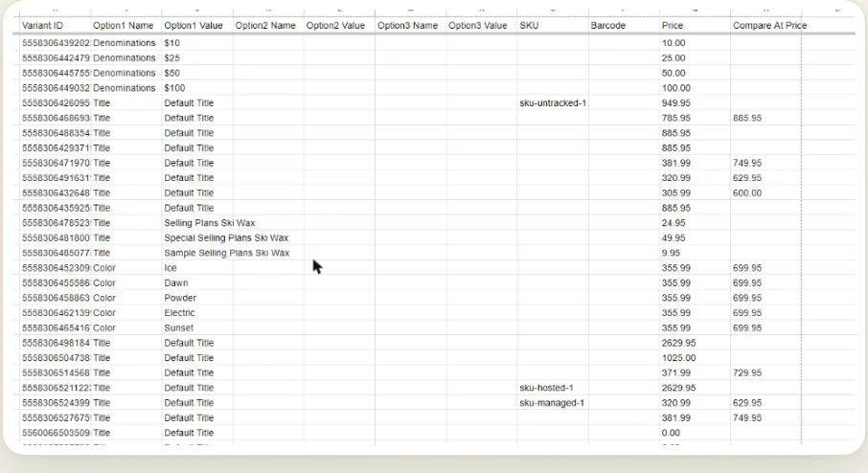Select the Option3 Name header cell
Viewport: 868px width, 473px height.
pos(410,26)
